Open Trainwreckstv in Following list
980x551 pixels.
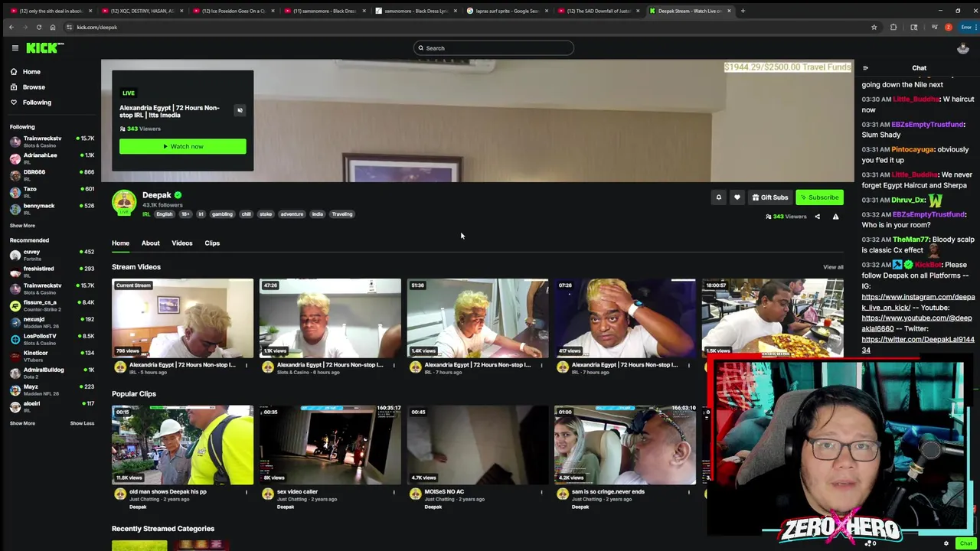52,142
